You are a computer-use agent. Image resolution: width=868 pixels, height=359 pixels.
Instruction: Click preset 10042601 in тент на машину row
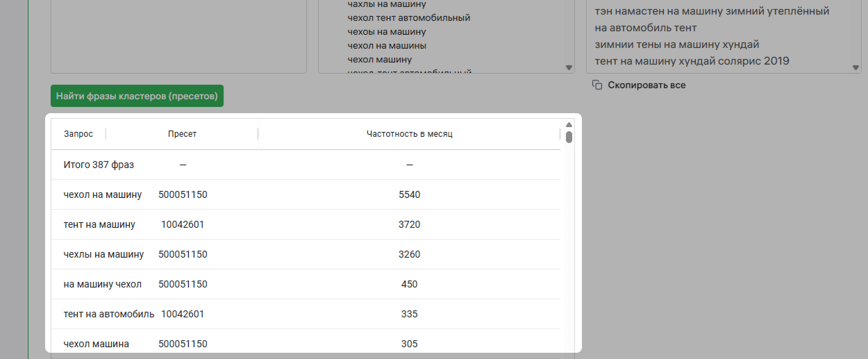[x=183, y=225]
